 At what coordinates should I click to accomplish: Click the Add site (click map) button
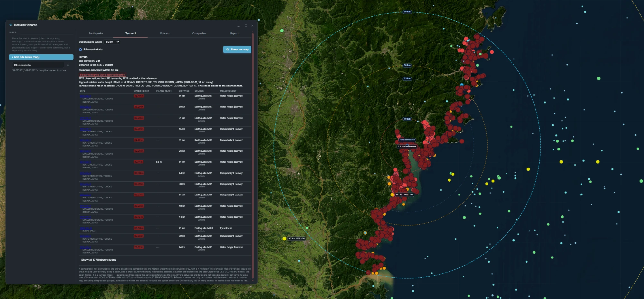tap(41, 57)
